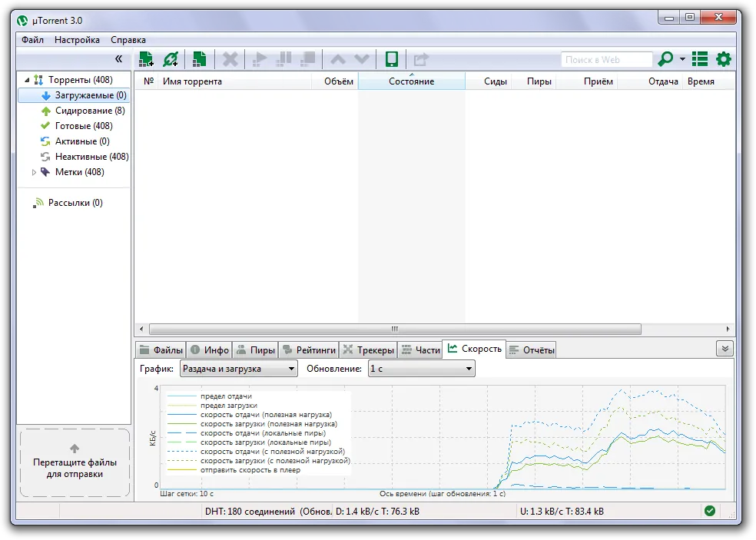Click the Create New Torrent icon
The width and height of the screenshot is (756, 540).
point(200,59)
